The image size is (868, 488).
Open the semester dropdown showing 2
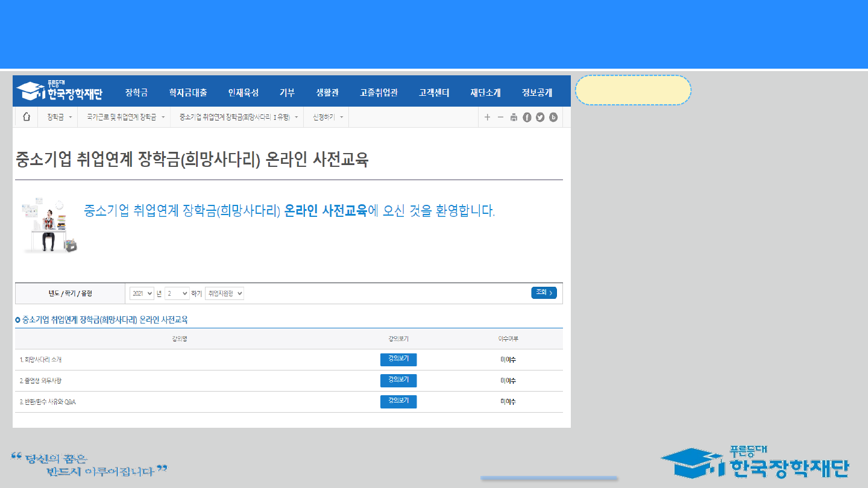tap(177, 293)
